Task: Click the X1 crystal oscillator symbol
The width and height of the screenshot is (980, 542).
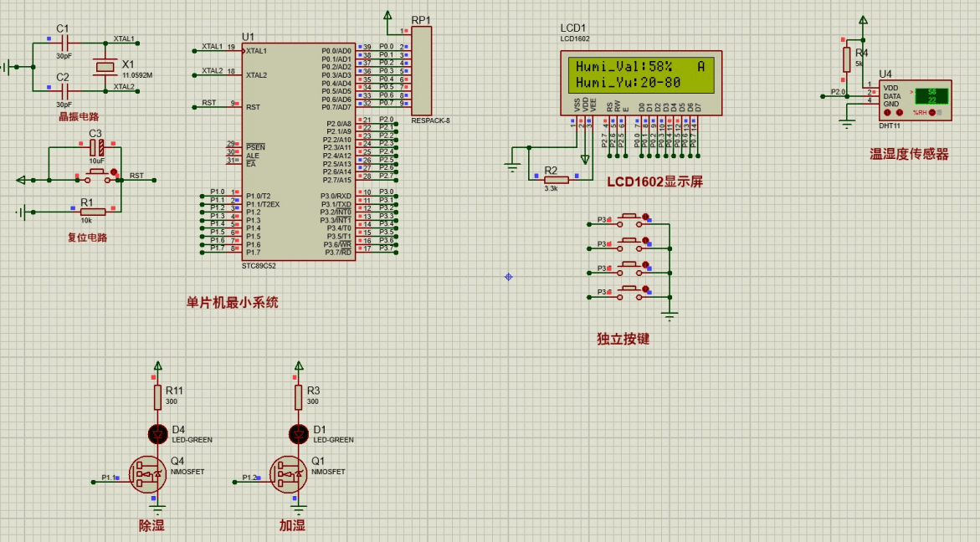Action: 104,66
